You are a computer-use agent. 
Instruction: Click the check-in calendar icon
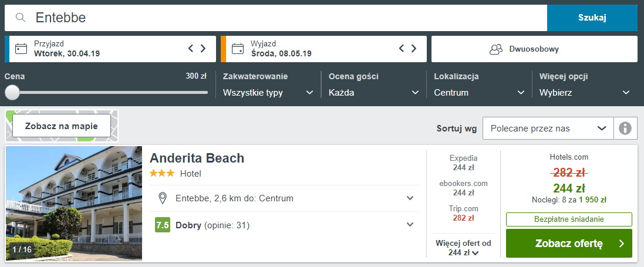click(x=21, y=49)
